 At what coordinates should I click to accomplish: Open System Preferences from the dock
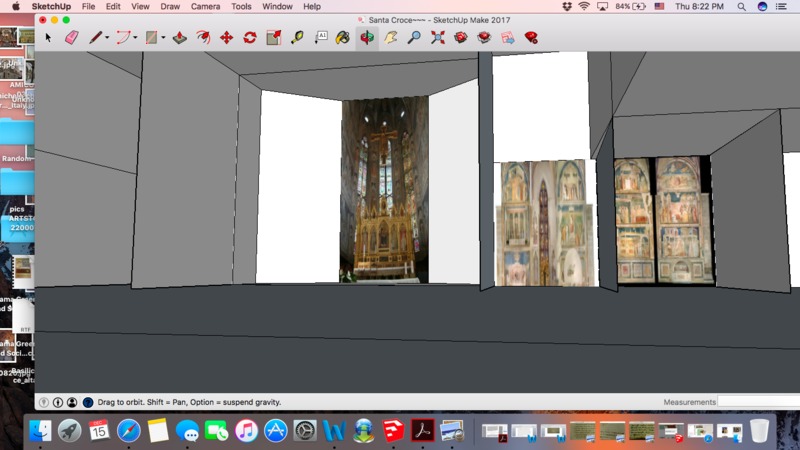[305, 431]
